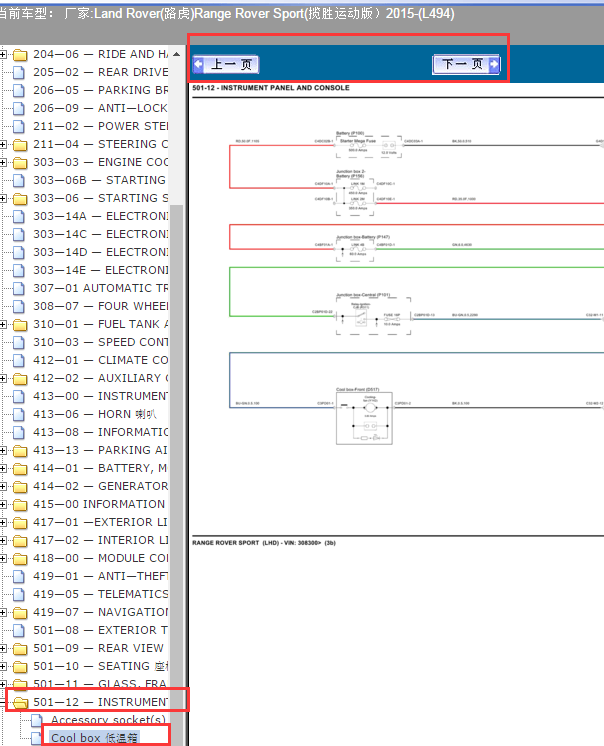Open document icon of 303-14C ELECTRONI
This screenshot has height=746, width=604.
point(19,235)
